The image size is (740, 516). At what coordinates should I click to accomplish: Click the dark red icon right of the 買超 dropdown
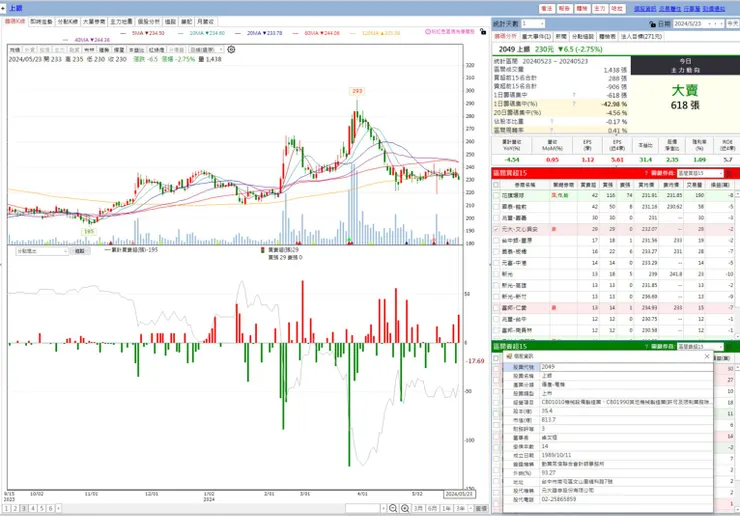click(729, 173)
